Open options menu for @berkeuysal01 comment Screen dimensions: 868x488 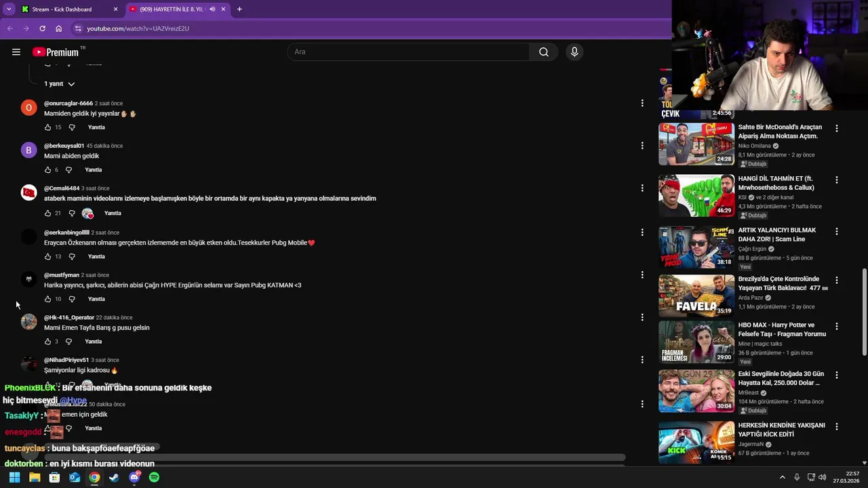(x=642, y=146)
